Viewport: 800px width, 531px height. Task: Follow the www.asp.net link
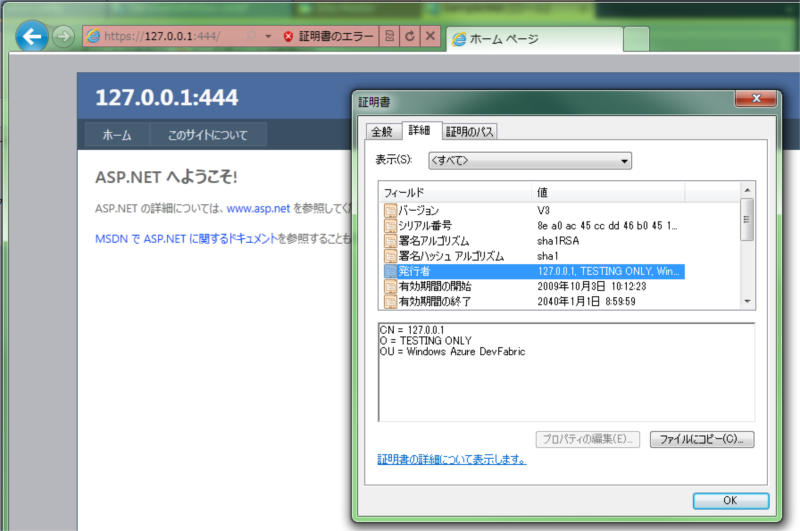pyautogui.click(x=258, y=209)
